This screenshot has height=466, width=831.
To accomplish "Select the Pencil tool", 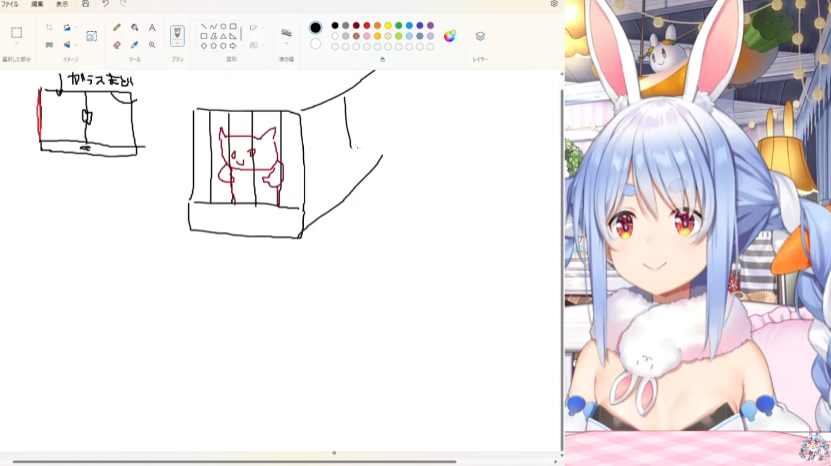I will pos(117,28).
